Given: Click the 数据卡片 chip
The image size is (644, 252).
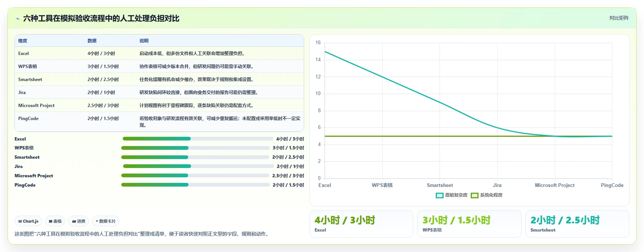Looking at the screenshot, I should point(106,221).
